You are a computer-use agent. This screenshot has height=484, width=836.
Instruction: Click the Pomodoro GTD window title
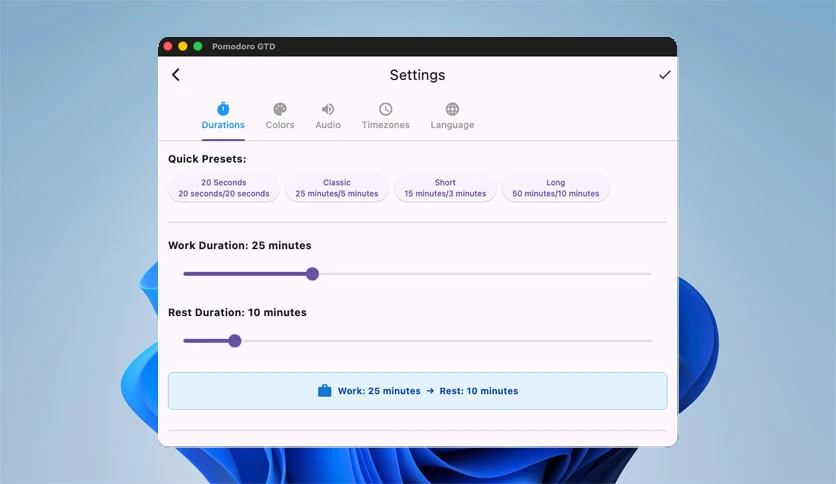pos(244,46)
